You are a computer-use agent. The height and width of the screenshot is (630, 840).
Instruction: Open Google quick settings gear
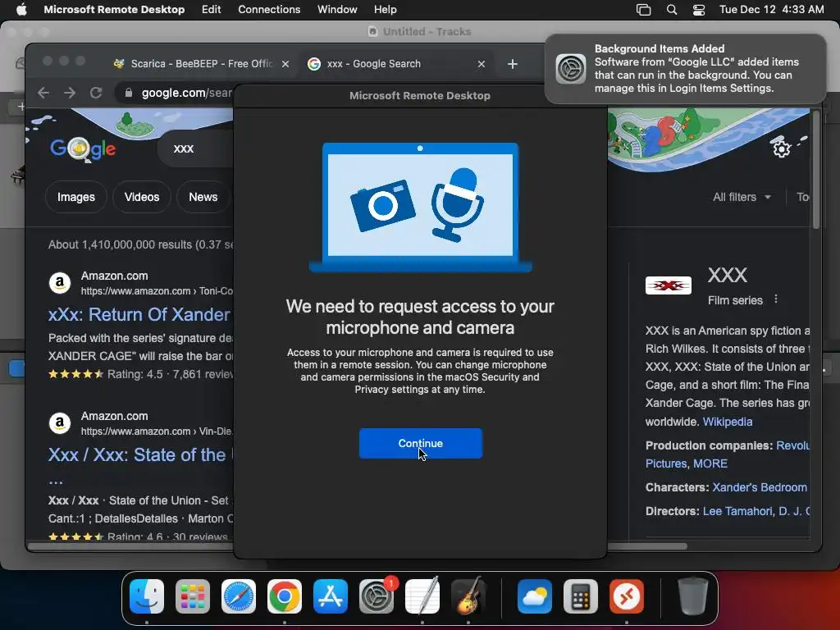click(x=781, y=148)
